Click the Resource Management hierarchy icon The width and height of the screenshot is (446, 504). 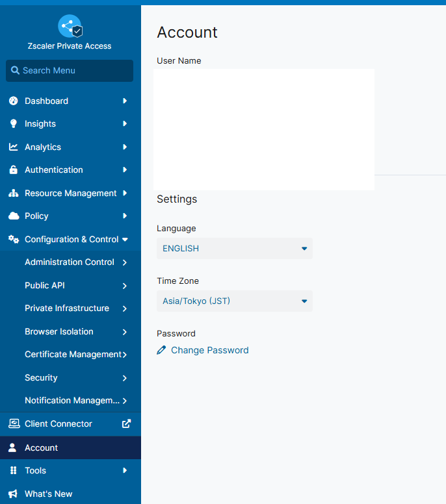(14, 193)
